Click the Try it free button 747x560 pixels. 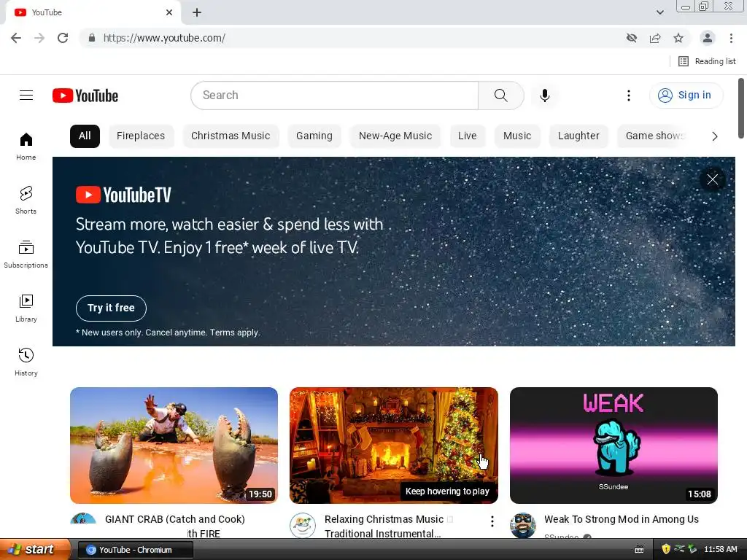111,308
